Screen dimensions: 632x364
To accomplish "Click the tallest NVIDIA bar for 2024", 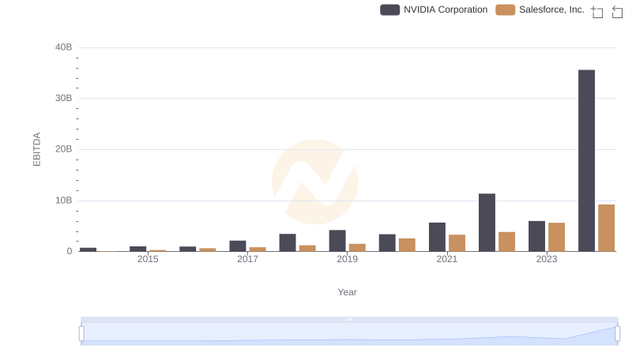I will (586, 160).
